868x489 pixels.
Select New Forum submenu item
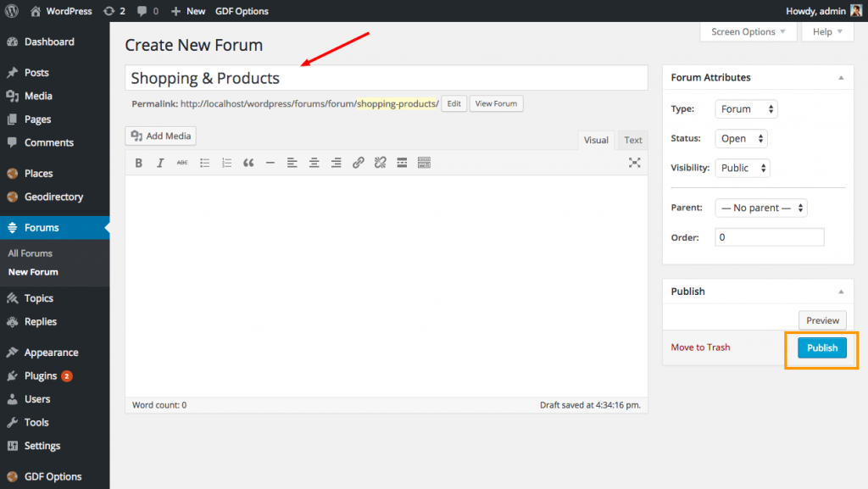click(33, 272)
